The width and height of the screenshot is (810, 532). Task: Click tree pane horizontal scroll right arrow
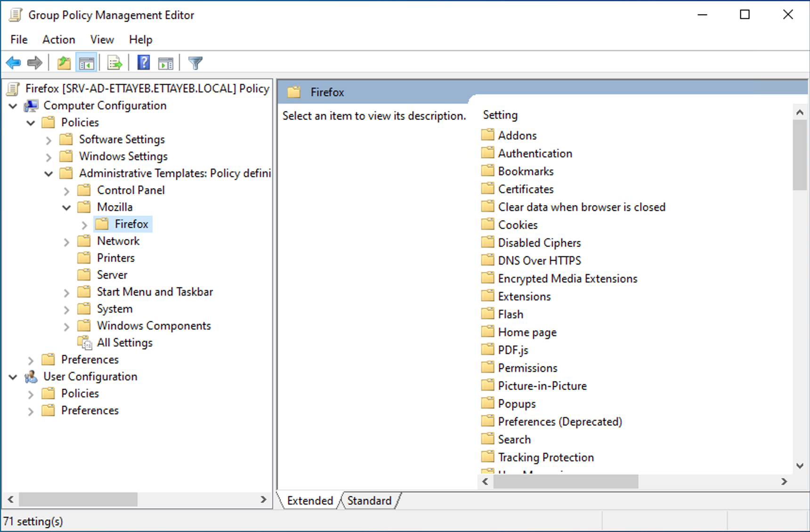pos(264,500)
